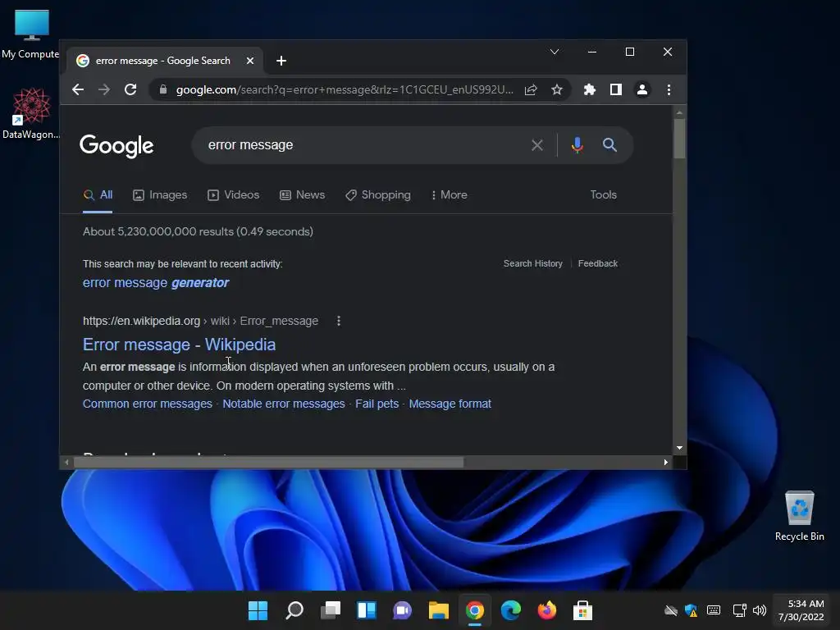Open 'Message format' sitelink

click(x=450, y=404)
